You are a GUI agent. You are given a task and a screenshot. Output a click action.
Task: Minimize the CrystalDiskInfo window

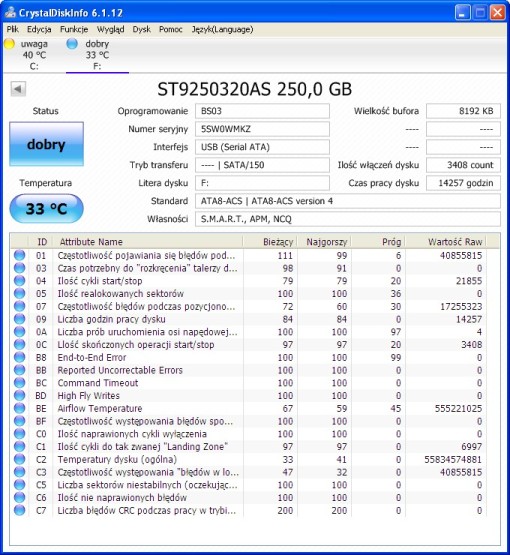462,13
